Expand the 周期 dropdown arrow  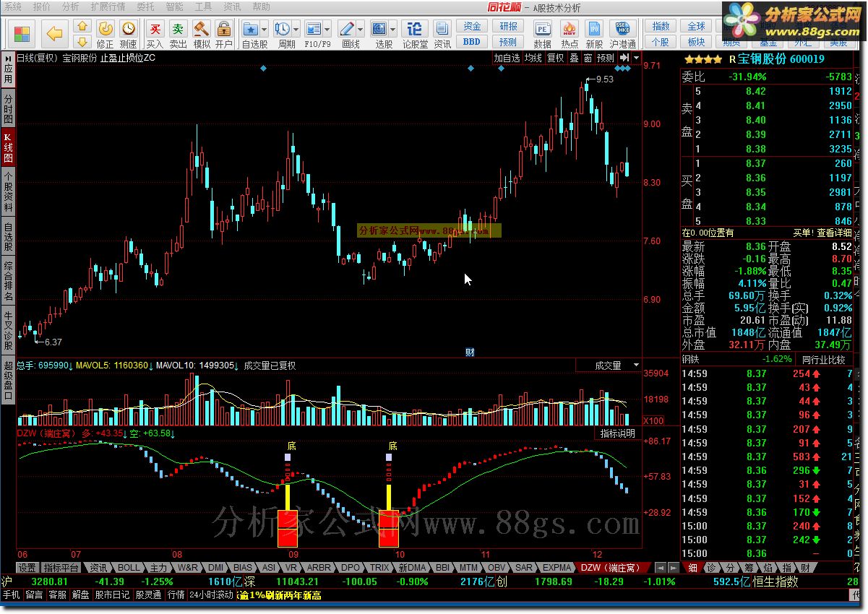click(297, 30)
